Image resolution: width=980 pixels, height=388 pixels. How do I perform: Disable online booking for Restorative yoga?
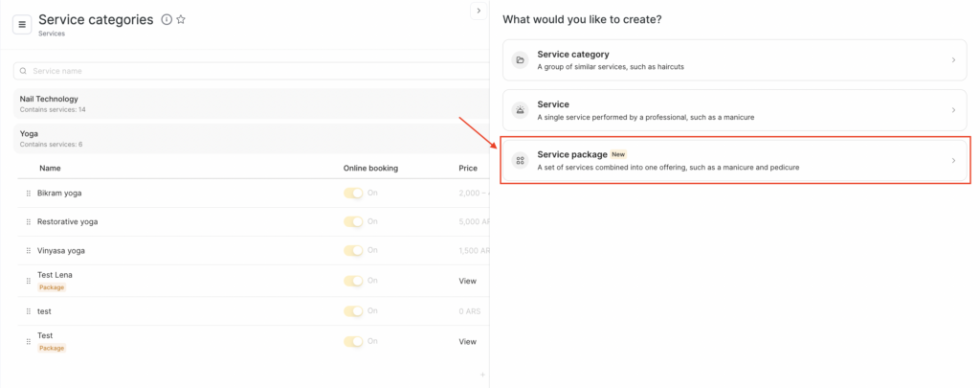click(x=354, y=222)
